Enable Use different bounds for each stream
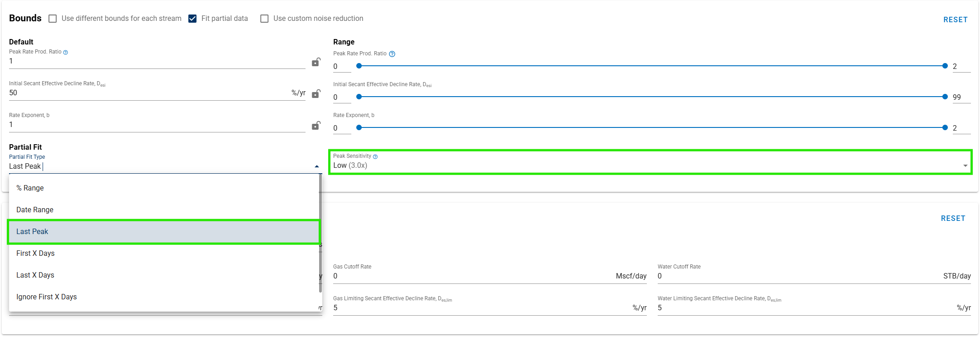The width and height of the screenshot is (980, 337). pos(53,19)
